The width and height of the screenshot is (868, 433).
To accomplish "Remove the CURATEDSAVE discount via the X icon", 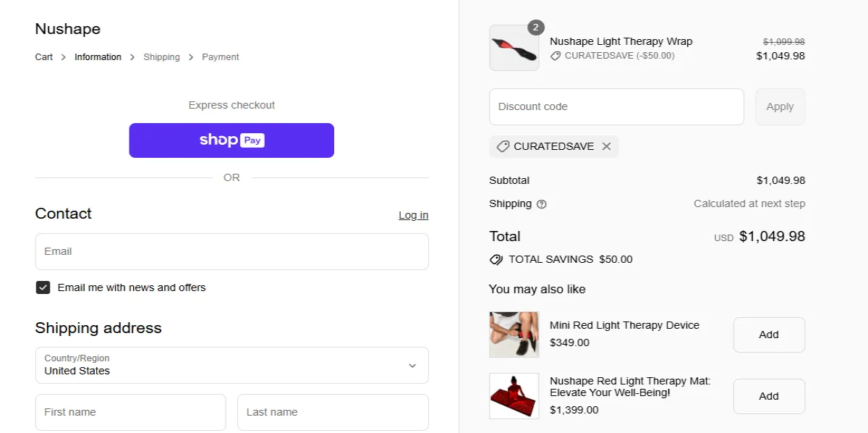I will click(606, 146).
